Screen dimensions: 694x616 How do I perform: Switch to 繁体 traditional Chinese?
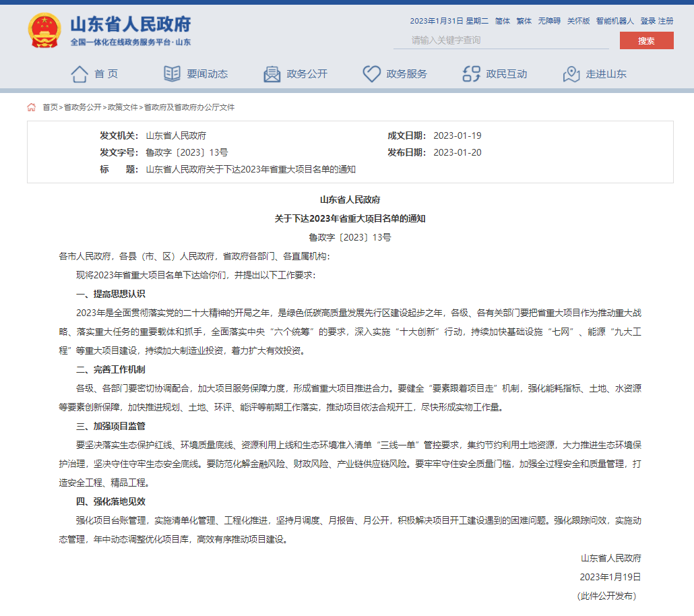coord(524,21)
